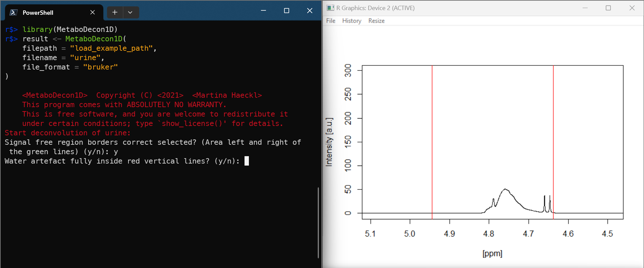
Task: Click the "bruker" file_format string
Action: pyautogui.click(x=100, y=67)
